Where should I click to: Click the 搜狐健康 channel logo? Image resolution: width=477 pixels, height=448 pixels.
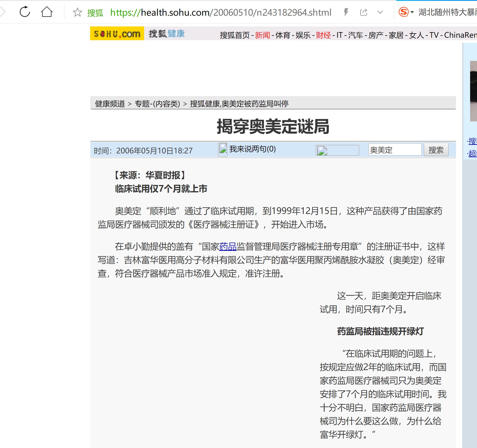(x=167, y=34)
